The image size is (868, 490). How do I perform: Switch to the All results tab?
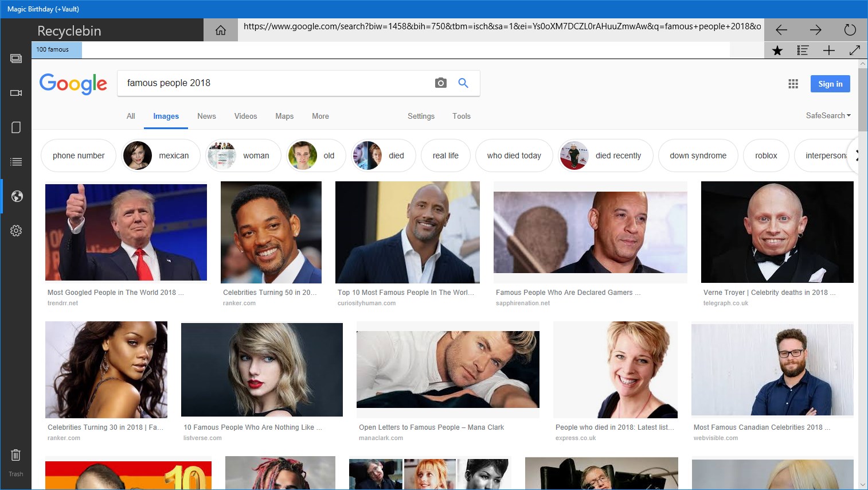[131, 116]
